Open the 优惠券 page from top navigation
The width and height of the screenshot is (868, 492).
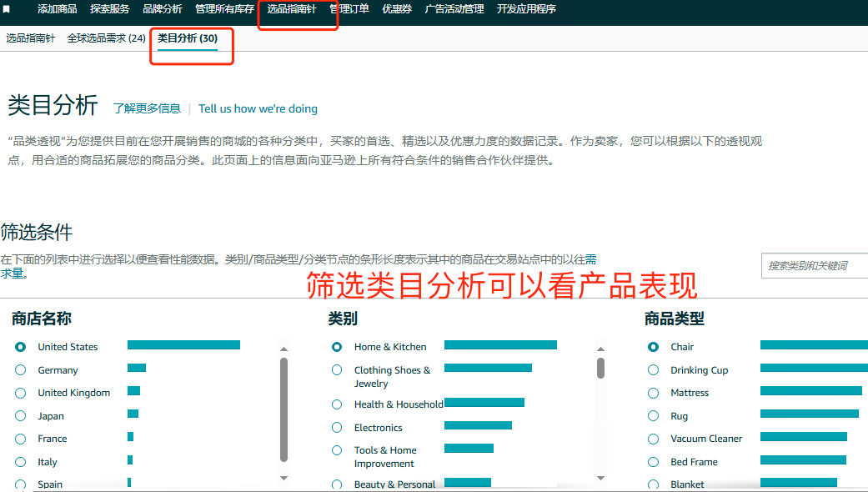(396, 10)
